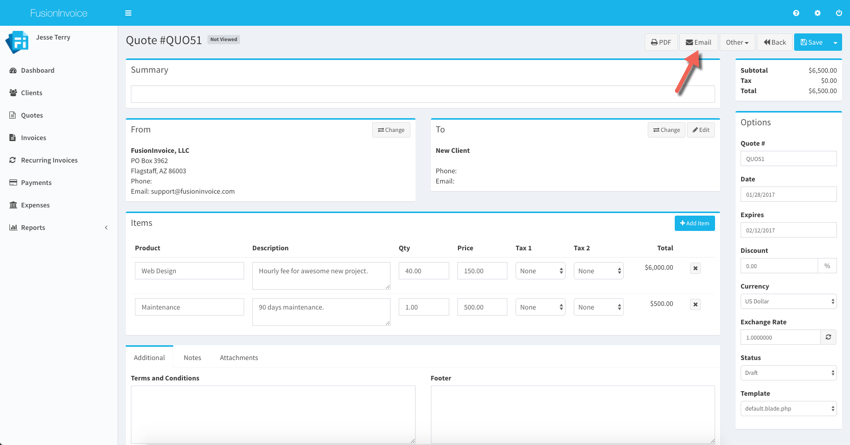Click into the Summary text field
Viewport: 850px width, 445px height.
tap(422, 94)
